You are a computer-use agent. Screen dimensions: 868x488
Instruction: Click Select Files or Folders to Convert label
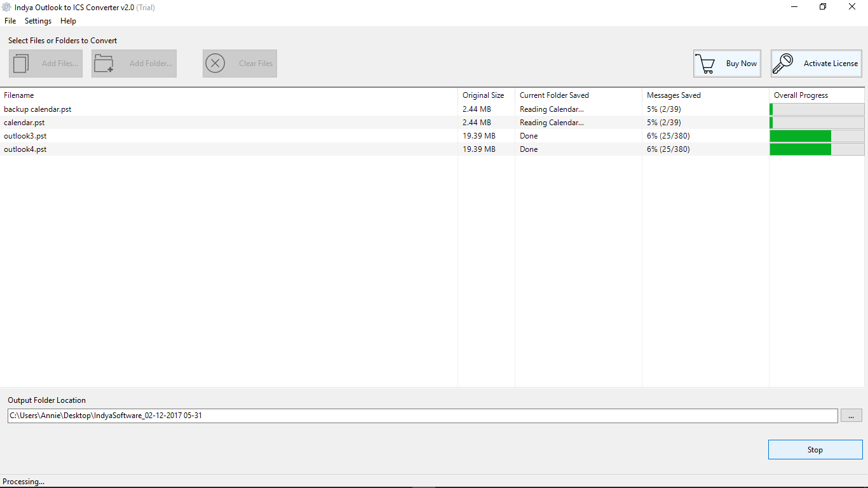pyautogui.click(x=63, y=41)
